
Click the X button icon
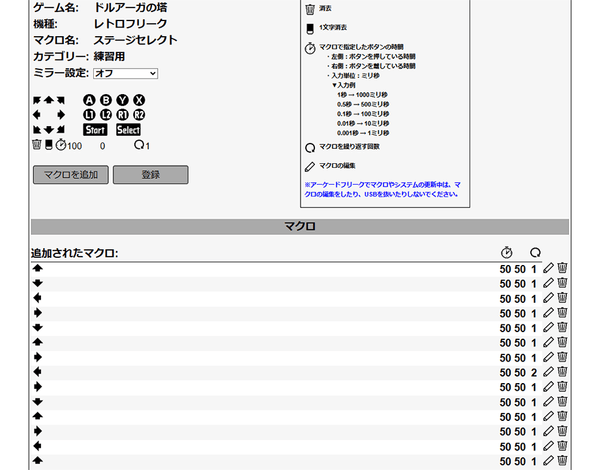tap(139, 100)
